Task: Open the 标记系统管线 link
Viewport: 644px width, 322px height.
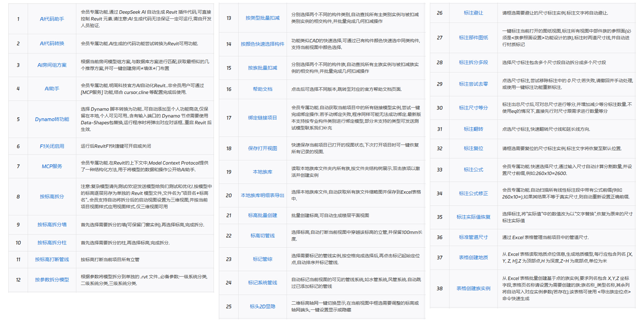Action: tap(262, 282)
